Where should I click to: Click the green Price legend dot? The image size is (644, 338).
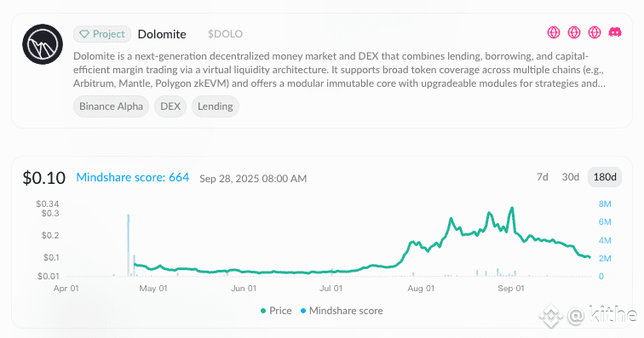click(263, 311)
